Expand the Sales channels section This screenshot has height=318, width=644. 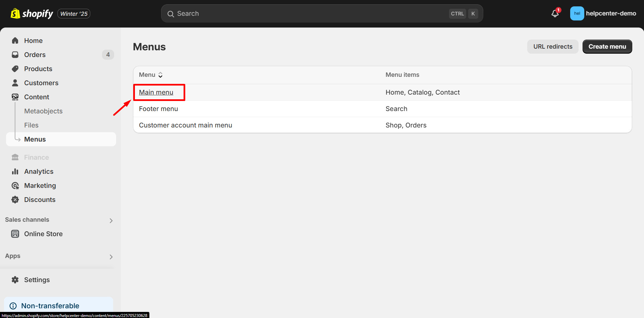[x=111, y=220]
